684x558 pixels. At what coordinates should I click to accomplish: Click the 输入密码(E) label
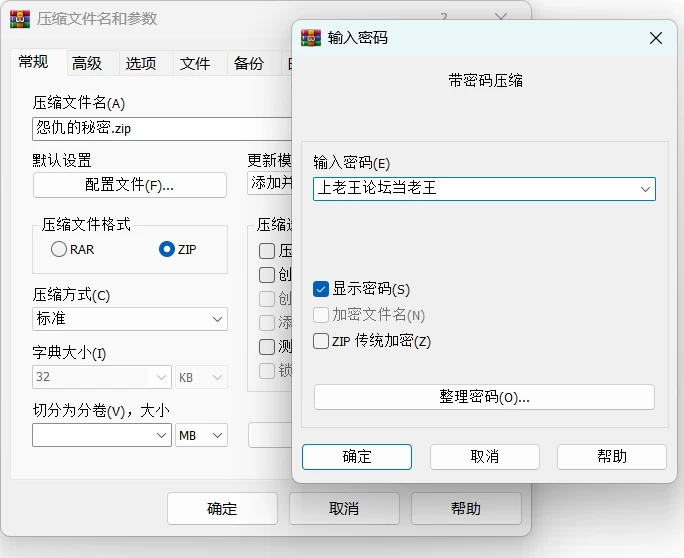click(x=352, y=163)
